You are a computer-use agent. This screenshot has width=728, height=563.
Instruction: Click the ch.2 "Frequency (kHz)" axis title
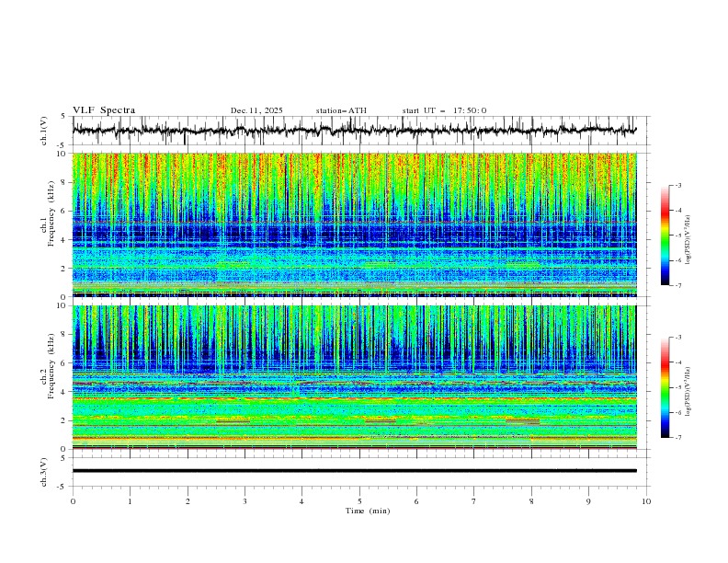coord(51,366)
